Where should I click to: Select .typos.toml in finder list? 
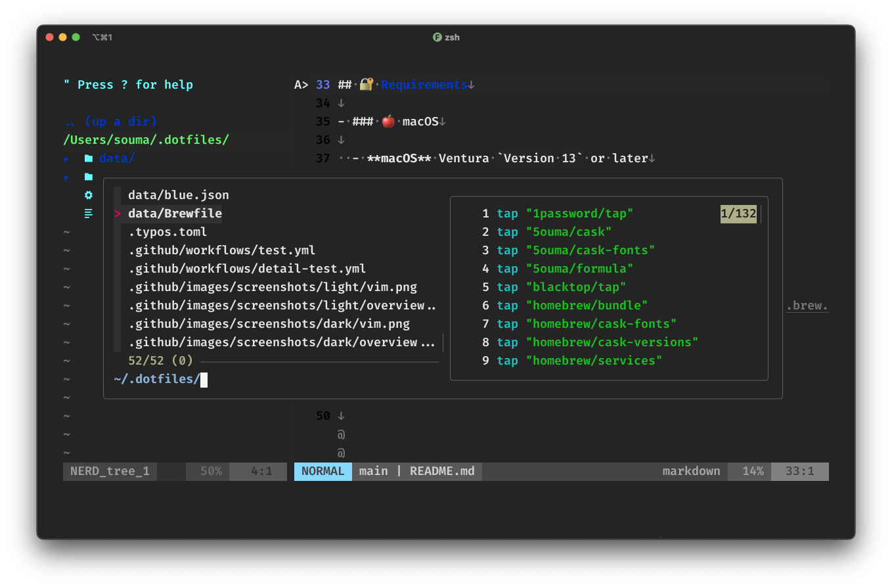click(x=167, y=232)
